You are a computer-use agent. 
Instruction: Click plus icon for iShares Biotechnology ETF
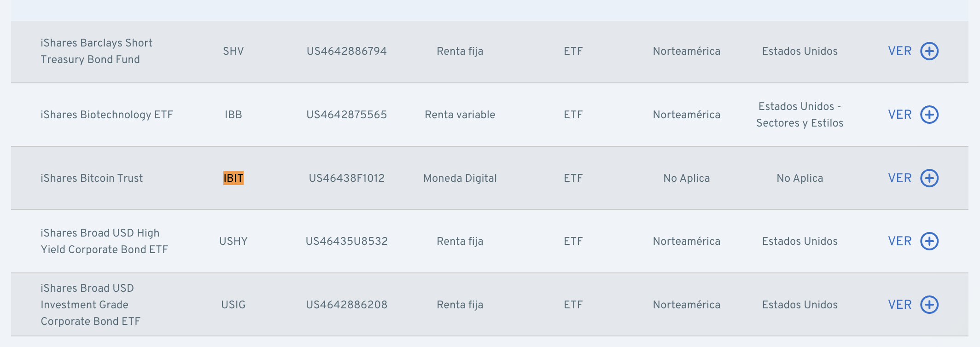(x=929, y=115)
